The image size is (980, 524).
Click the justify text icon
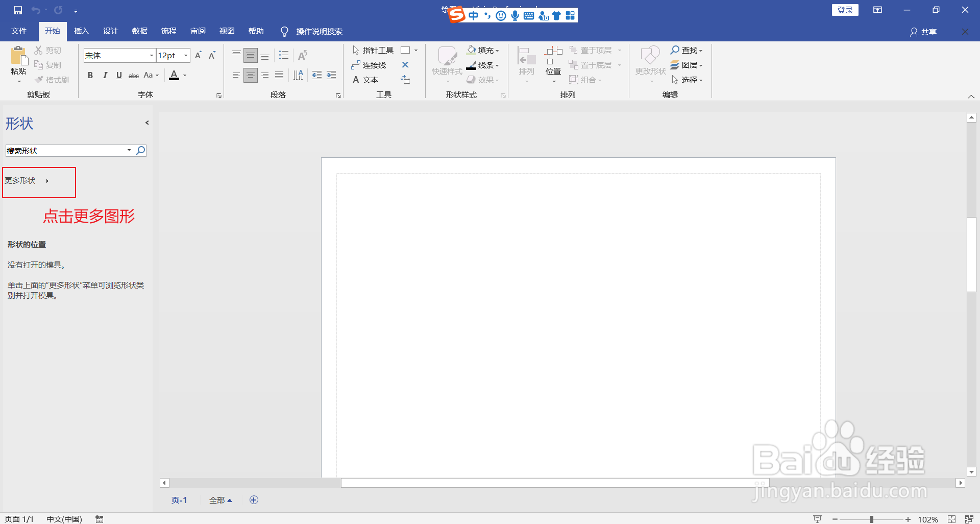(x=279, y=76)
